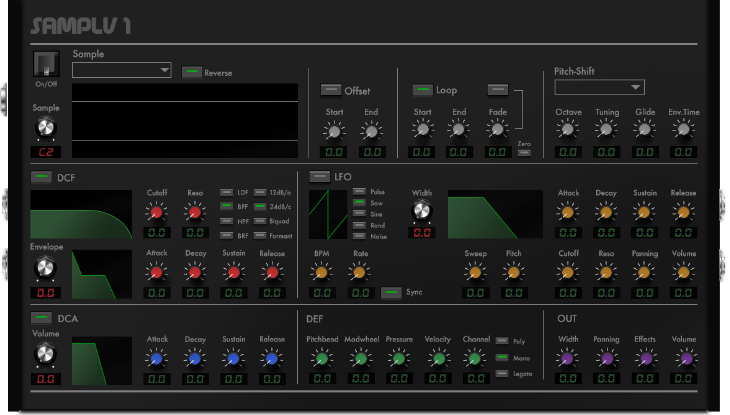Click the orange LFO Rate knob

coord(359,272)
